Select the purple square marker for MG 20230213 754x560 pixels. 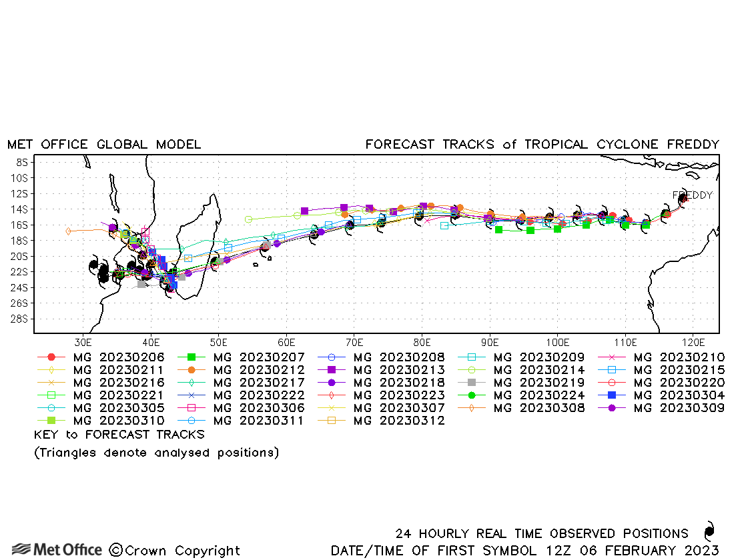click(332, 370)
